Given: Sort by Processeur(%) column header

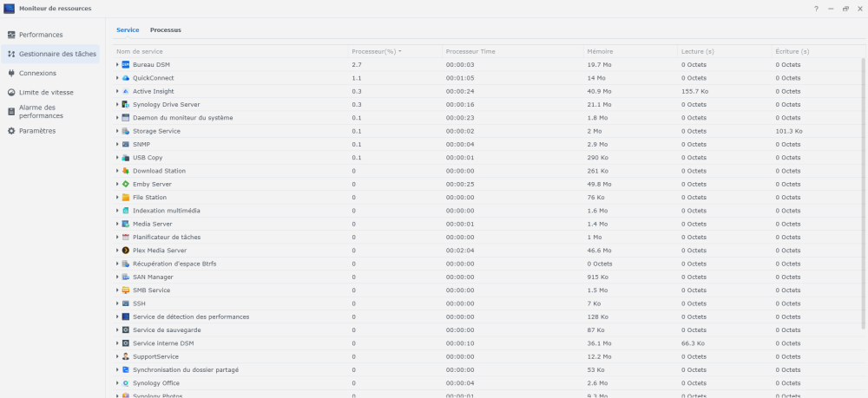Looking at the screenshot, I should pyautogui.click(x=373, y=51).
